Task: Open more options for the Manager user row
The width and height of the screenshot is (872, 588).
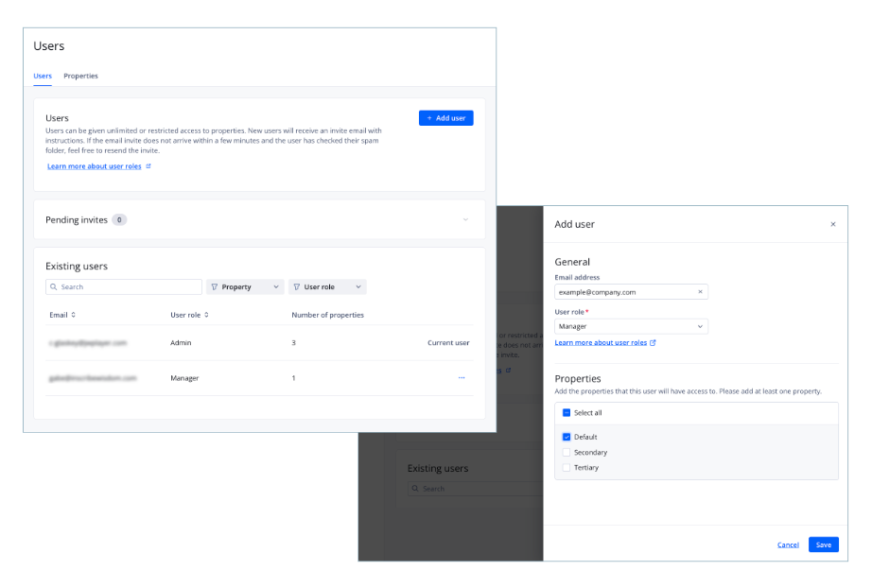Action: point(462,377)
